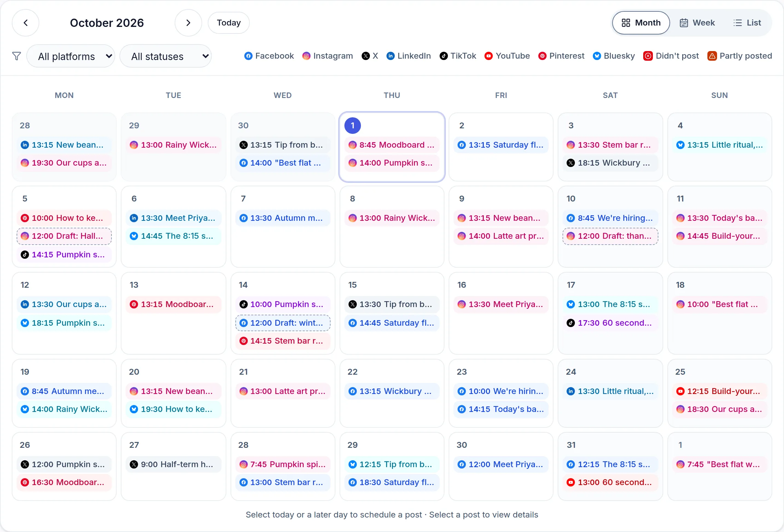Screen dimensions: 784x532
Task: Switch to List view
Action: pos(747,23)
